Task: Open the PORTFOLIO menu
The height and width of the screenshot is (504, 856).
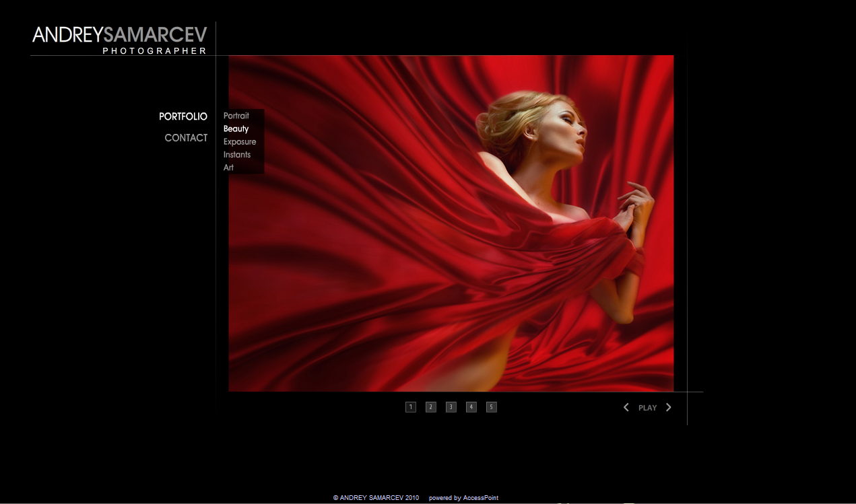Action: click(183, 116)
